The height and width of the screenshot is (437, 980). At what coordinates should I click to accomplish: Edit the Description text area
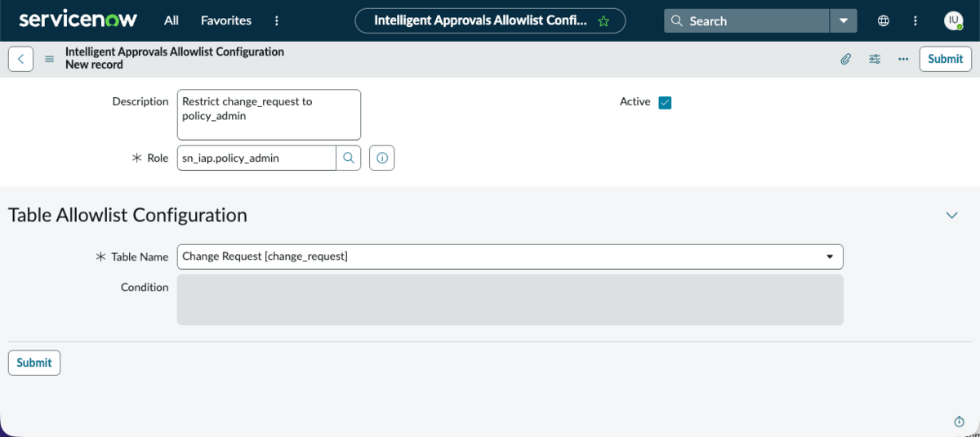(x=269, y=114)
